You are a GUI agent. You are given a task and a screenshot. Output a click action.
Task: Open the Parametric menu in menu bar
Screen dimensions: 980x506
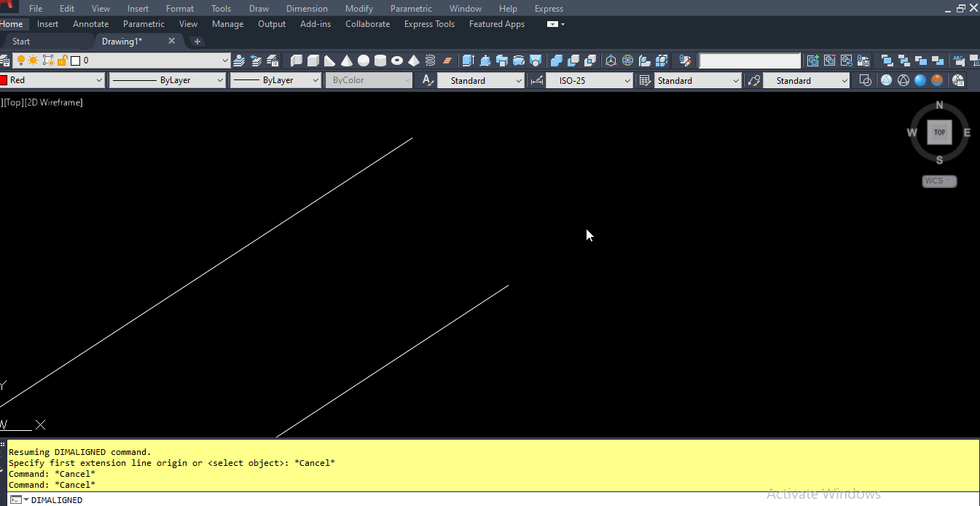coord(411,9)
